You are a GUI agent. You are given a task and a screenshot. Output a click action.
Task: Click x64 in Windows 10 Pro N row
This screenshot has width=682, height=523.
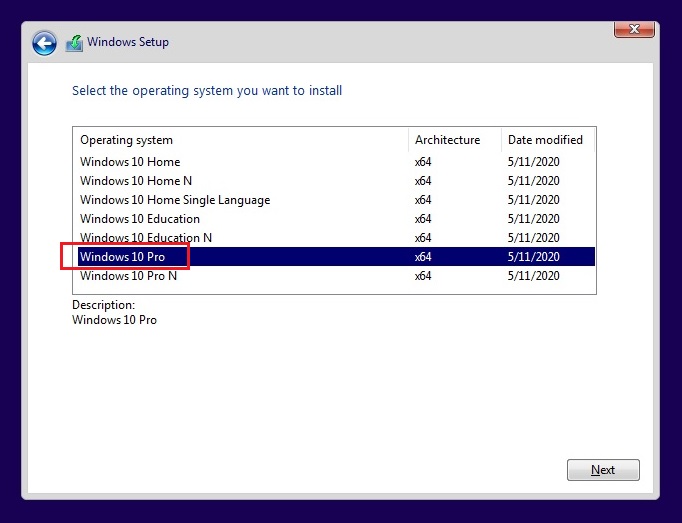tap(423, 276)
